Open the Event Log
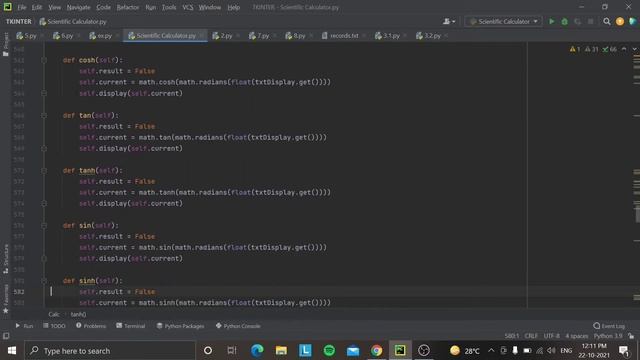Image resolution: width=640 pixels, height=360 pixels. (609, 326)
